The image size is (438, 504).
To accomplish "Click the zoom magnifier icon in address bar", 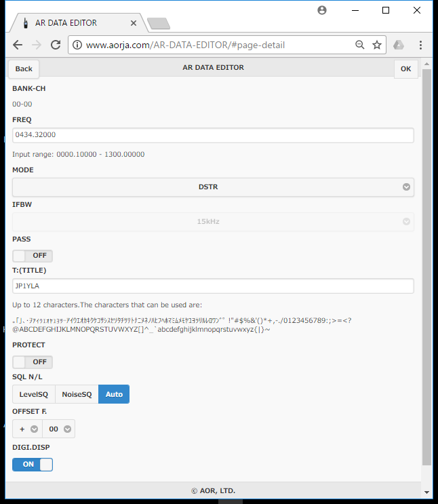I will coord(360,45).
